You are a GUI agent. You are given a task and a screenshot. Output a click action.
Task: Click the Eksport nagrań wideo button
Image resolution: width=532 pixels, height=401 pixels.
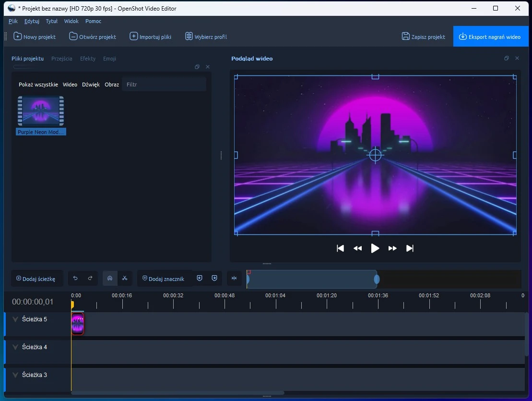coord(490,36)
